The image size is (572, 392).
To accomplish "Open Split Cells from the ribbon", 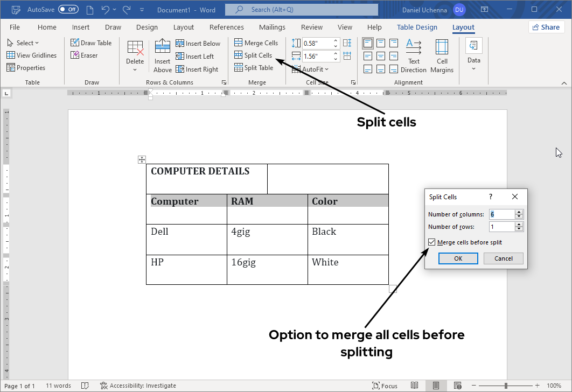I will (255, 55).
